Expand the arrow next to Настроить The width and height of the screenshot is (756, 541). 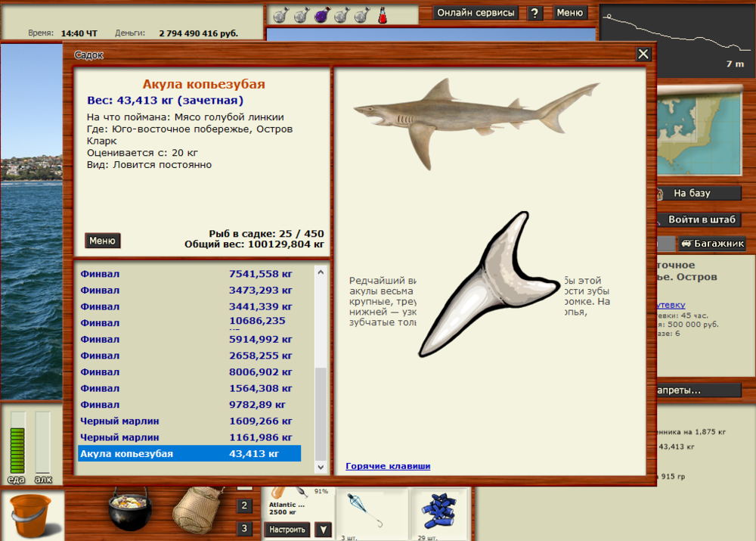point(323,530)
